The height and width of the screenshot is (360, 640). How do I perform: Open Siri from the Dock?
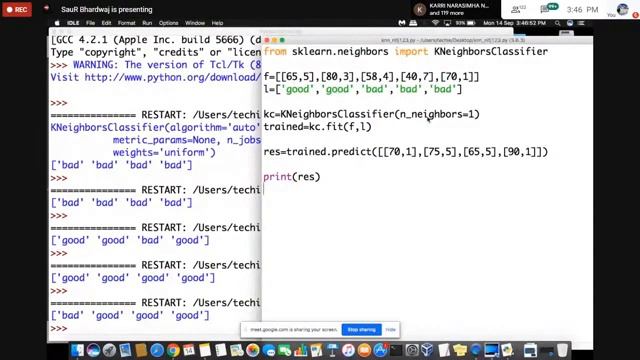(93, 350)
